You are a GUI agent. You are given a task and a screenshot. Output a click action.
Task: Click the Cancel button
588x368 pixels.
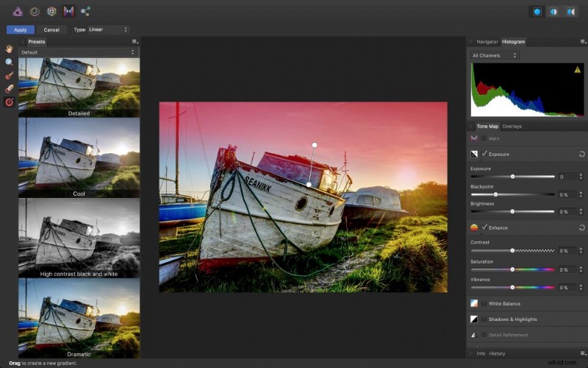tap(51, 29)
